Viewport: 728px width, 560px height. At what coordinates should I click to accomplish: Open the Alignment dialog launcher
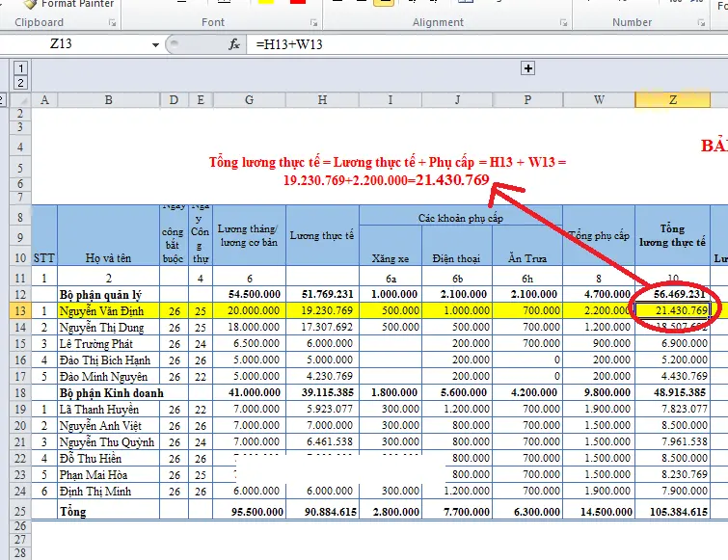pos(563,22)
